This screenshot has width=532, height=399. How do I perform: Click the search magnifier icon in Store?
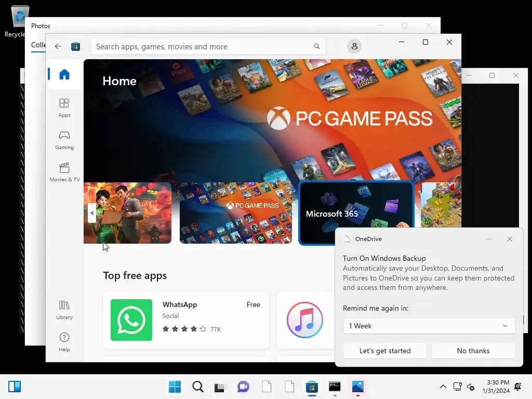pos(316,46)
